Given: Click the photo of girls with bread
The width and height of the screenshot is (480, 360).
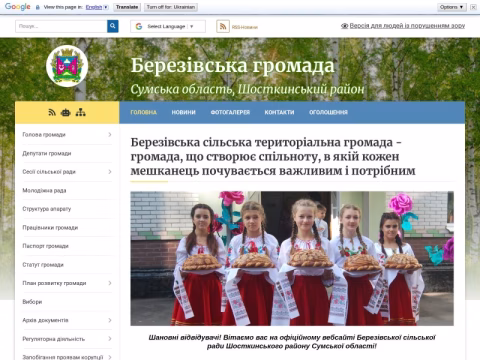Looking at the screenshot, I should pos(292,258).
